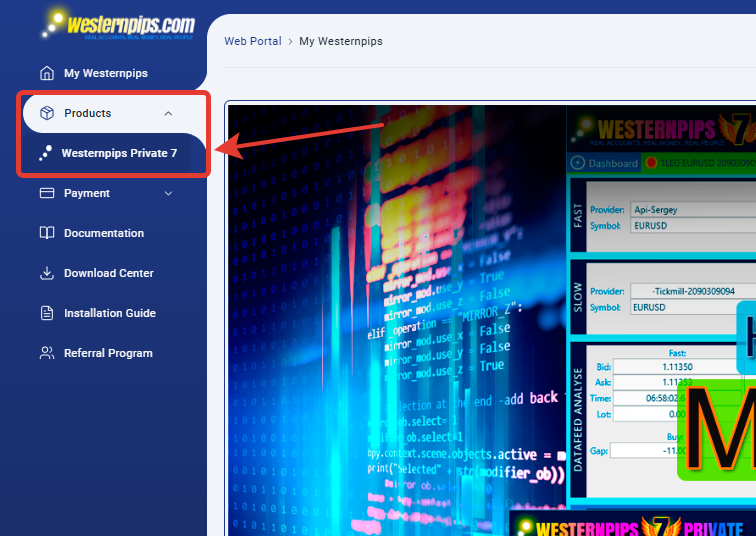Click the WESTERNPIPS PRIVATE 7 bottom logo
This screenshot has width=756, height=536.
[x=632, y=526]
